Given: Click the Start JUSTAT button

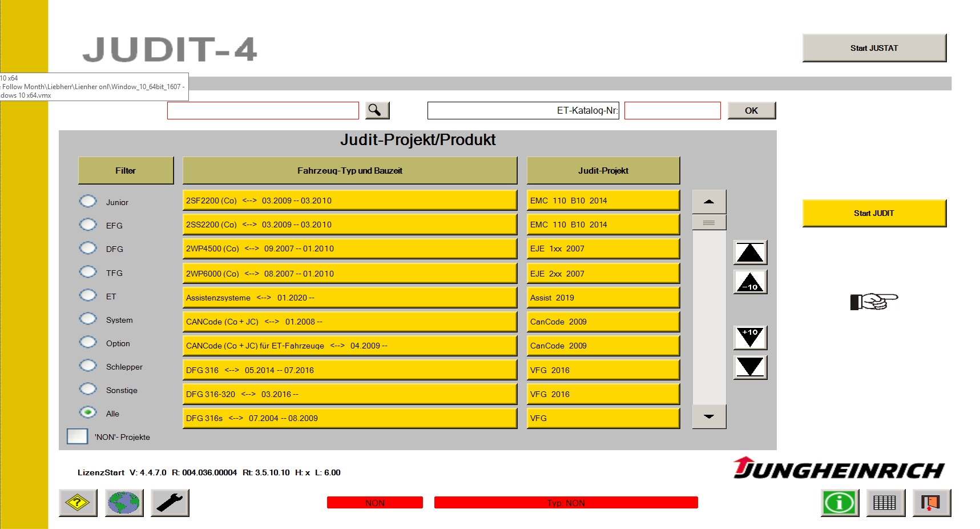Looking at the screenshot, I should 874,48.
